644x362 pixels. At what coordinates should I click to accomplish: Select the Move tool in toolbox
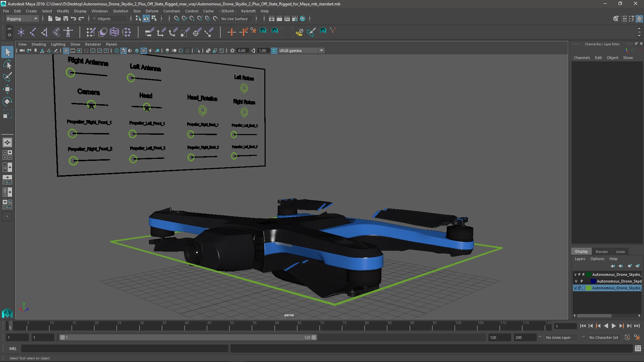click(x=7, y=89)
